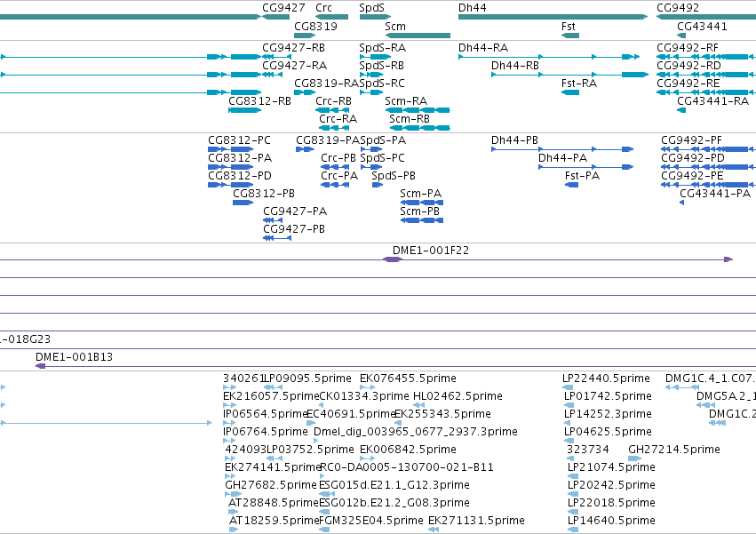Click transcript Dh44-RB
The image size is (756, 534).
tap(570, 75)
